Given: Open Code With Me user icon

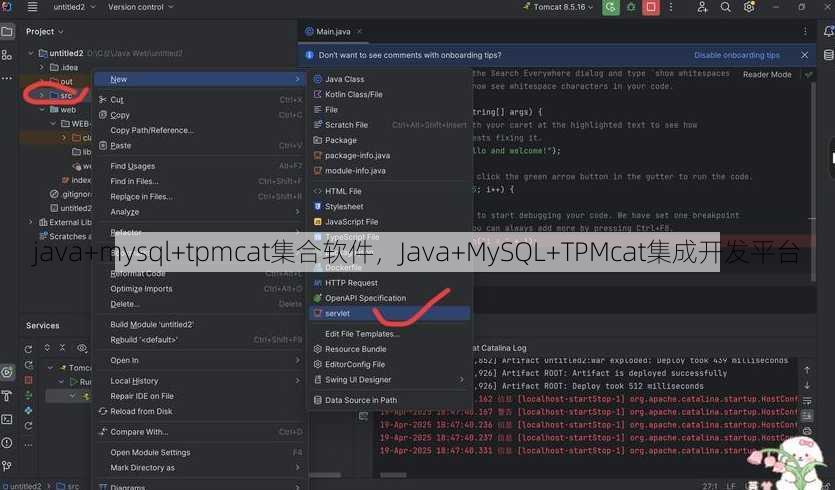Looking at the screenshot, I should [x=702, y=7].
